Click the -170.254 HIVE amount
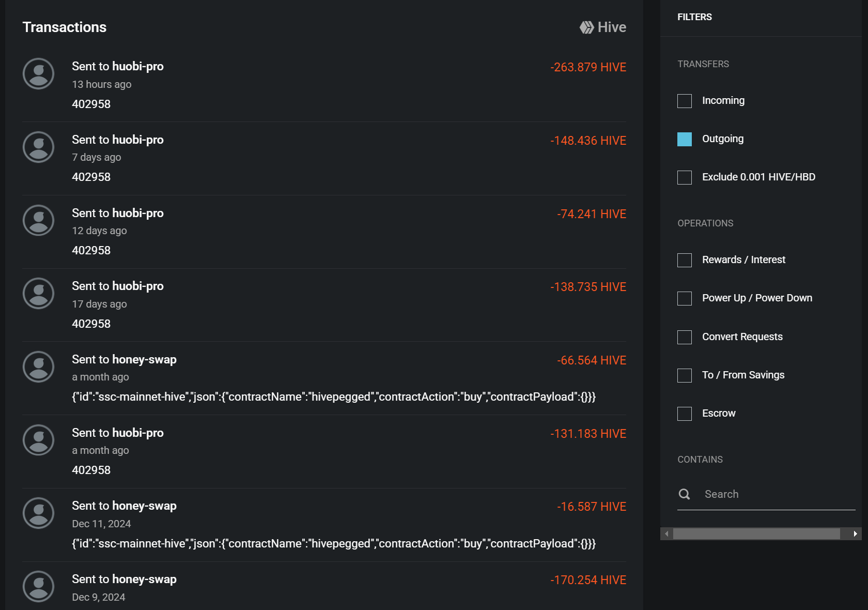This screenshot has height=610, width=868. [x=588, y=580]
